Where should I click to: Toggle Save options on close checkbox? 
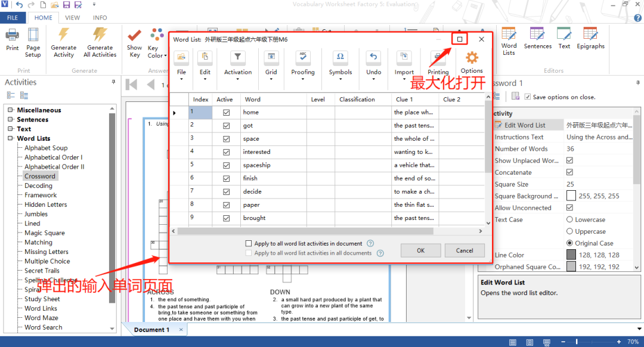(528, 97)
